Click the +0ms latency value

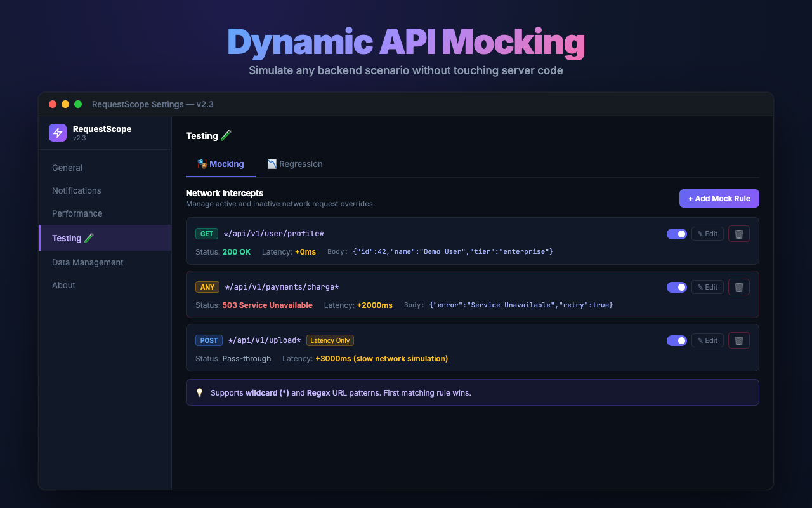305,251
